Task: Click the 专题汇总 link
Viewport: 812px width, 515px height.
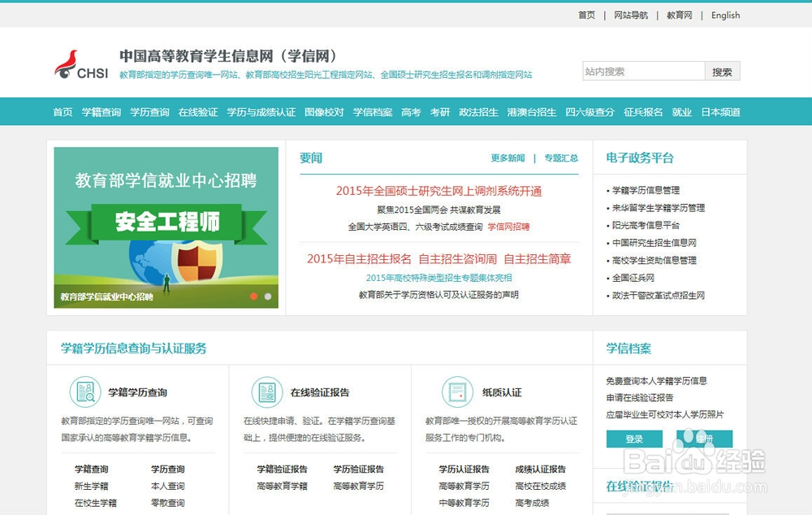Action: coord(561,158)
